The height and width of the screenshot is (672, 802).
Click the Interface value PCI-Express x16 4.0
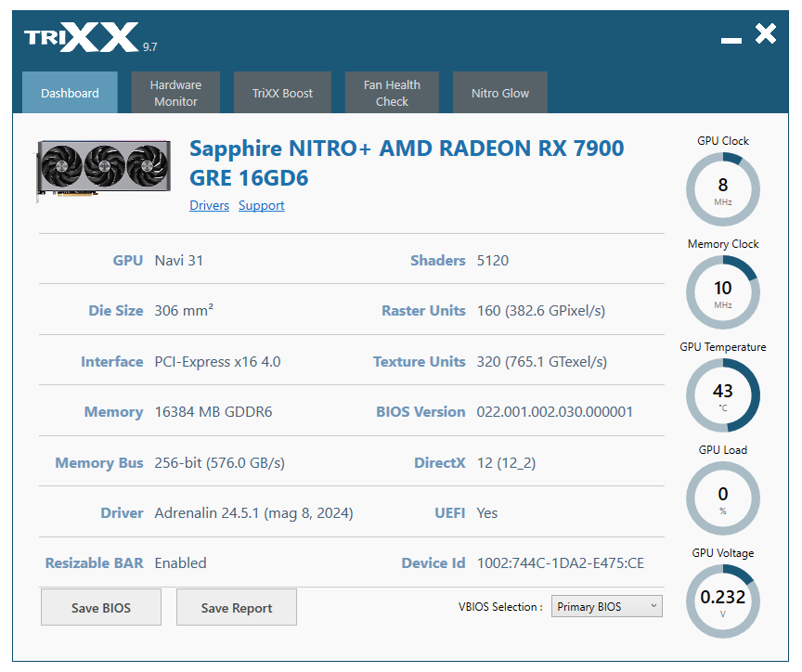217,362
